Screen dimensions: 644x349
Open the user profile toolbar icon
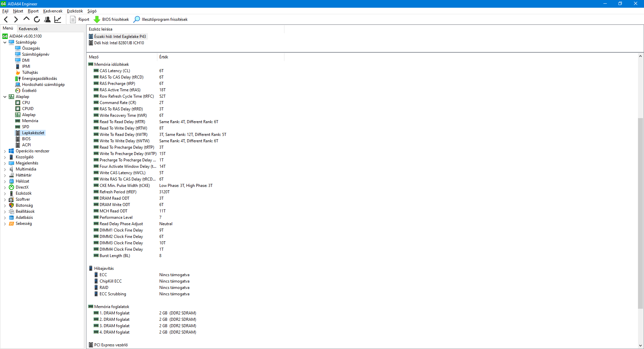(x=47, y=19)
